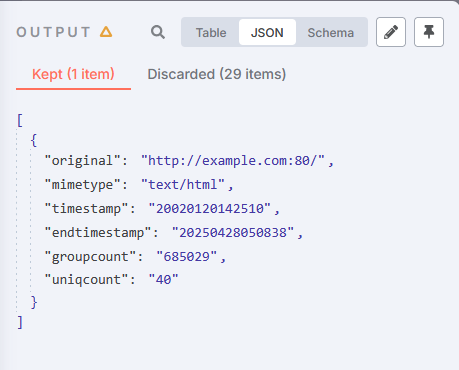Click the closing curly brace

[34, 302]
